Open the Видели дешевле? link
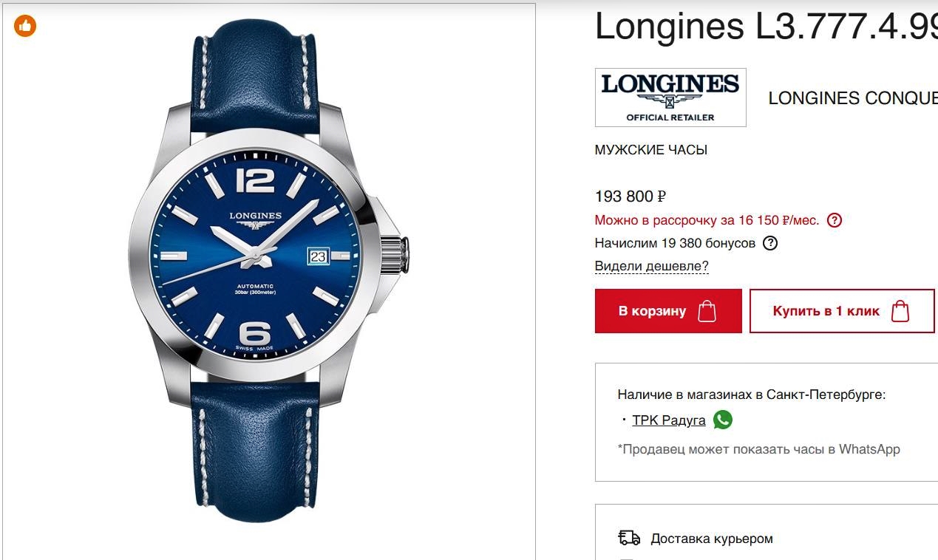Screen dimensions: 938x560 tap(652, 266)
